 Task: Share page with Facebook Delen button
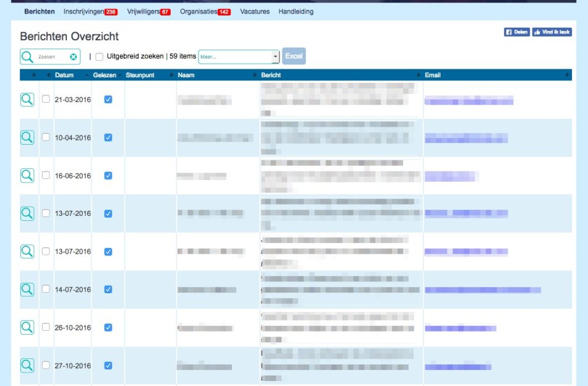(x=517, y=32)
